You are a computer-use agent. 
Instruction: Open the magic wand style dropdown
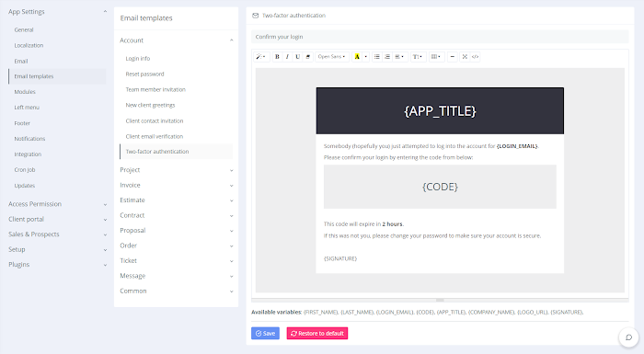pyautogui.click(x=260, y=57)
